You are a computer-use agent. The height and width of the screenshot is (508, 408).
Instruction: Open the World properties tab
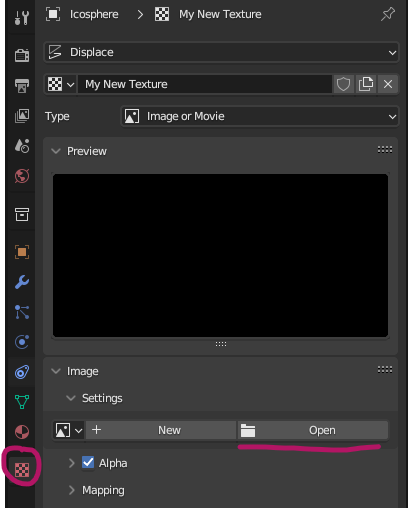22,176
